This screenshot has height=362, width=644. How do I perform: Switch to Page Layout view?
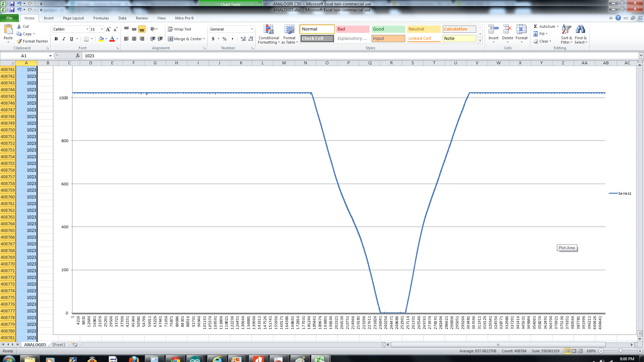click(x=574, y=351)
